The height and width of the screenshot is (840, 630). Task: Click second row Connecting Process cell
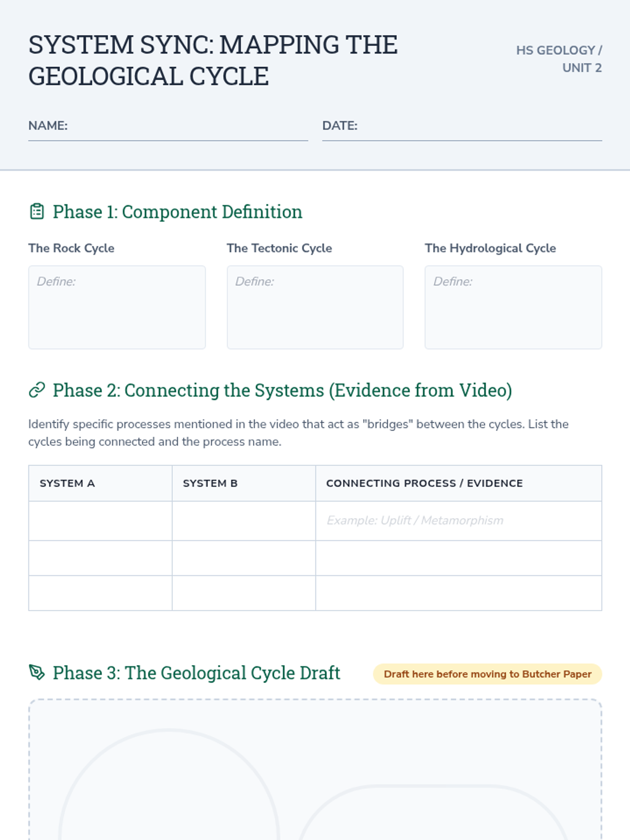click(x=458, y=558)
